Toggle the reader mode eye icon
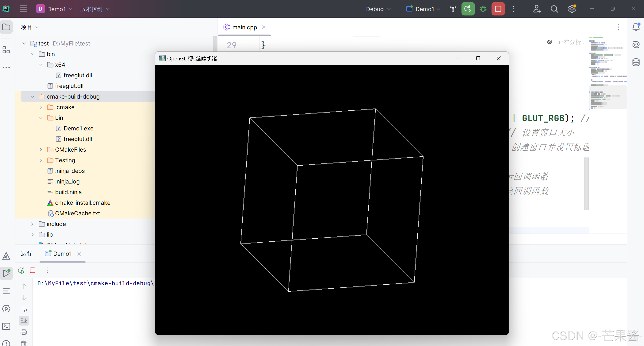The image size is (644, 346). [x=550, y=42]
